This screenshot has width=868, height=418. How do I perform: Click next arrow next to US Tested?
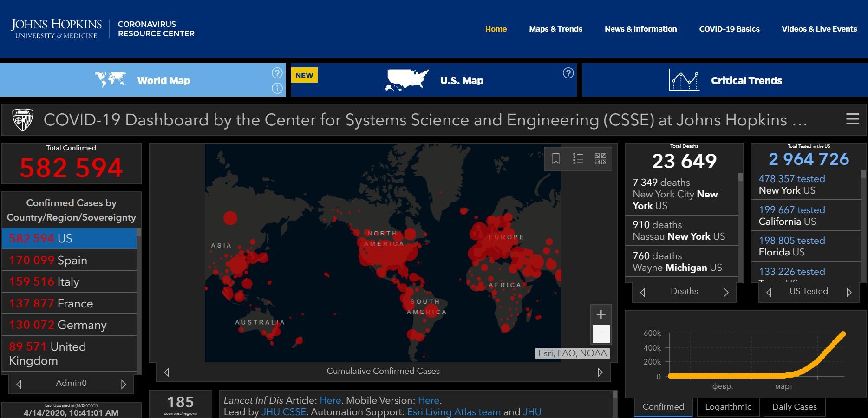point(849,292)
